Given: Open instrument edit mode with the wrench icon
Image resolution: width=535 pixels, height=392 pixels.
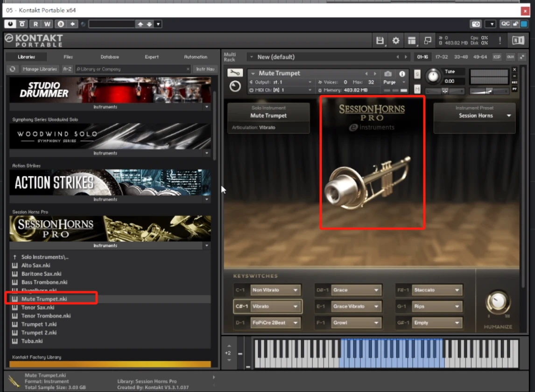Looking at the screenshot, I should coord(235,73).
